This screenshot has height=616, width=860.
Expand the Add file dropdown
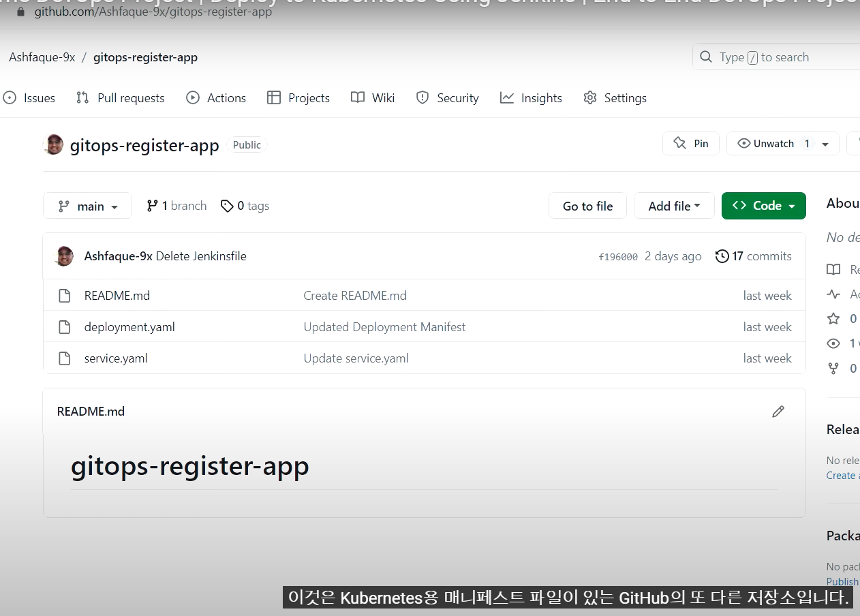pyautogui.click(x=674, y=206)
